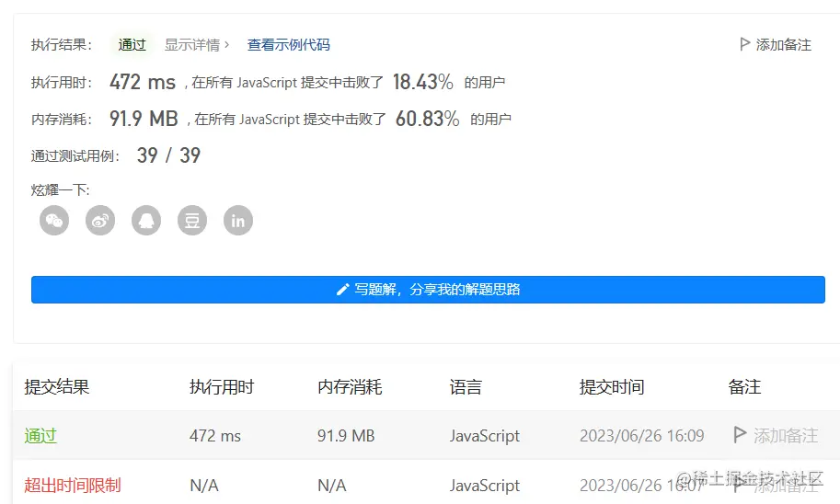840x504 pixels.
Task: Share result via QQ penguin icon
Action: click(x=146, y=220)
